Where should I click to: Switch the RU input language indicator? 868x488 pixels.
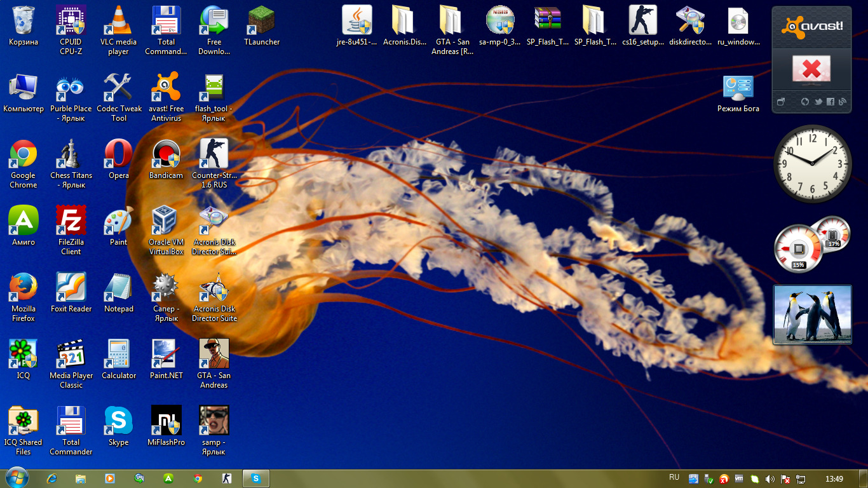coord(674,477)
